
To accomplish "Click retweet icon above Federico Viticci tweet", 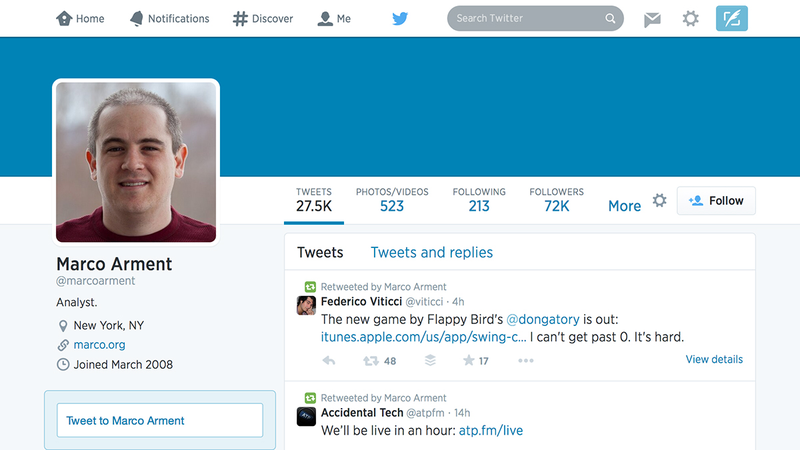I will click(x=310, y=287).
